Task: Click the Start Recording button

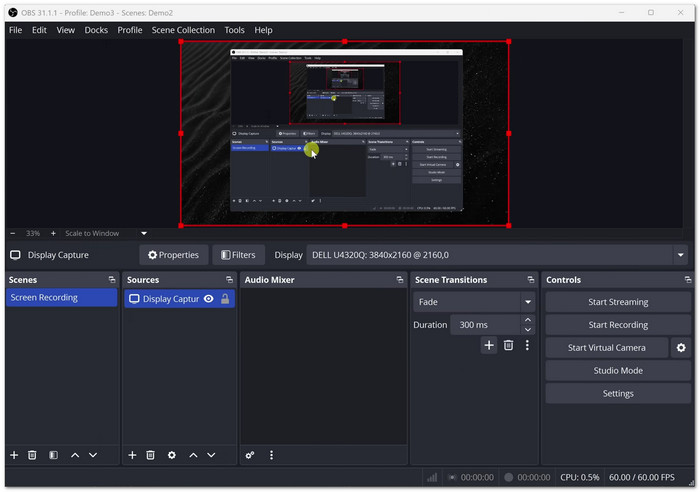Action: tap(618, 325)
